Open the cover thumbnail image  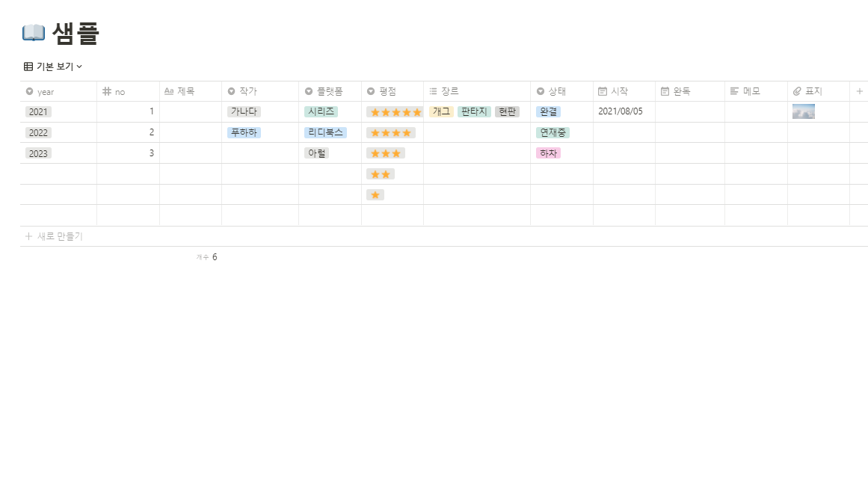(x=803, y=112)
